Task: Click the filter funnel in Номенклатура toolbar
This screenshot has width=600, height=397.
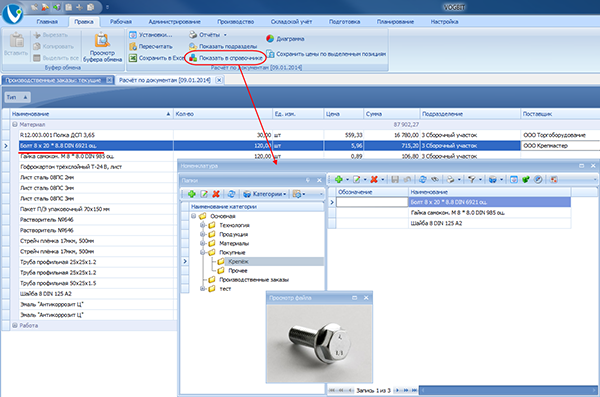Action: [472, 179]
